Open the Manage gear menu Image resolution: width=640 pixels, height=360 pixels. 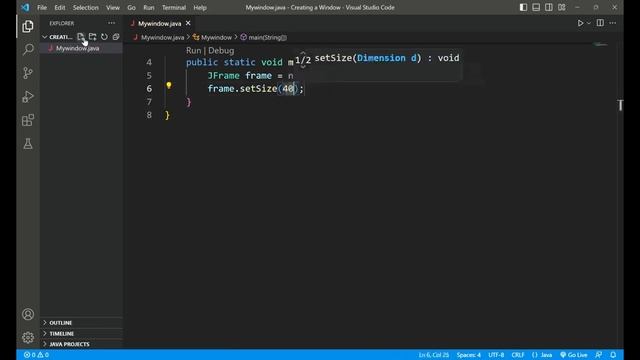tap(28, 338)
